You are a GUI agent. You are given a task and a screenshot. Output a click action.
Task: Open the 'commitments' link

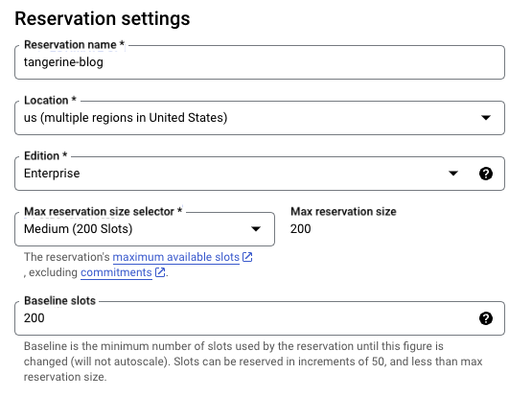coord(116,272)
